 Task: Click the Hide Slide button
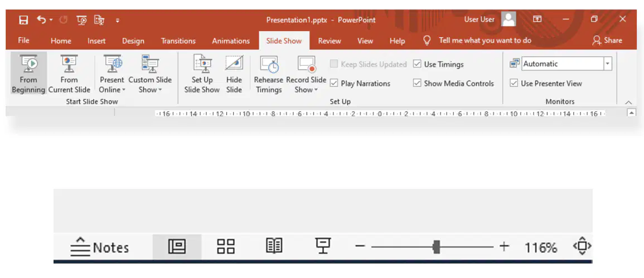(x=234, y=74)
